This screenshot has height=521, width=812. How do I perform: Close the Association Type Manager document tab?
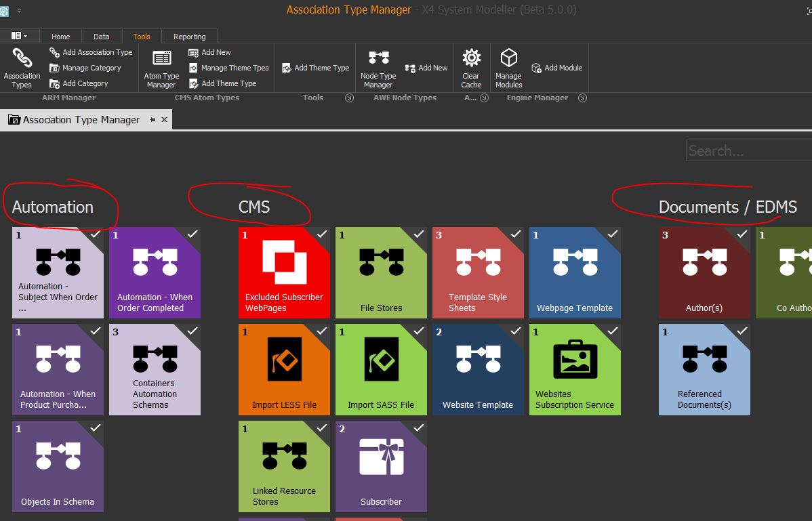point(164,119)
